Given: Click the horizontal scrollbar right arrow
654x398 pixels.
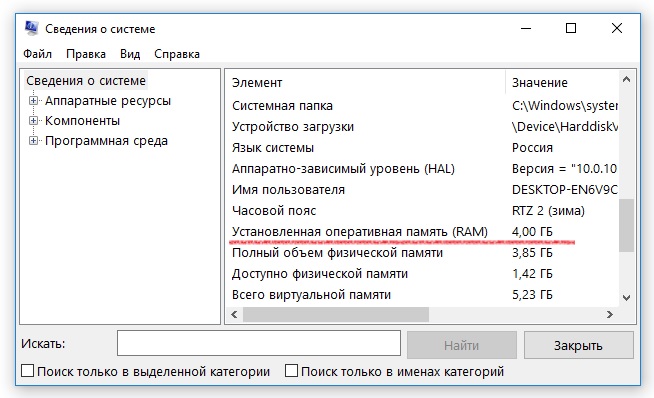Looking at the screenshot, I should (x=610, y=315).
